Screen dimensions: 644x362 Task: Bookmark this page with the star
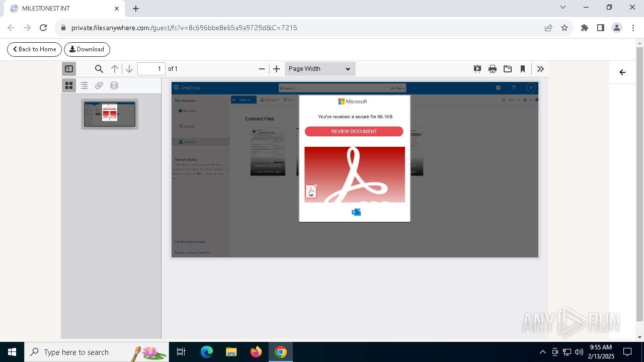[565, 28]
